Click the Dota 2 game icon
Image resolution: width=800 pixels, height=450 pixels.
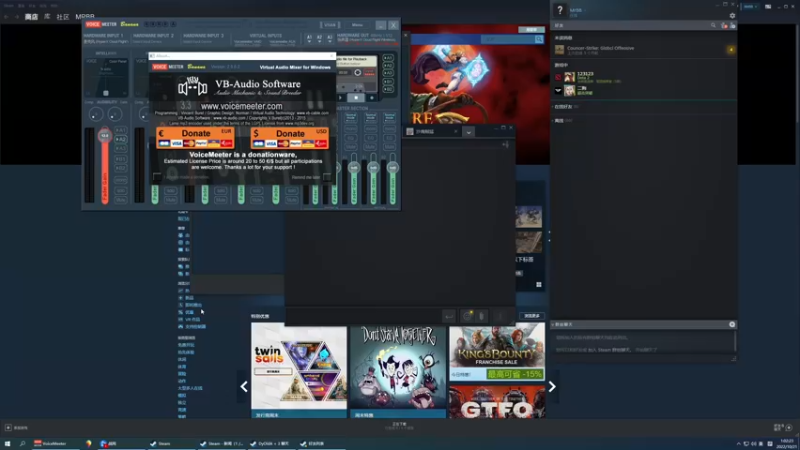[x=558, y=77]
